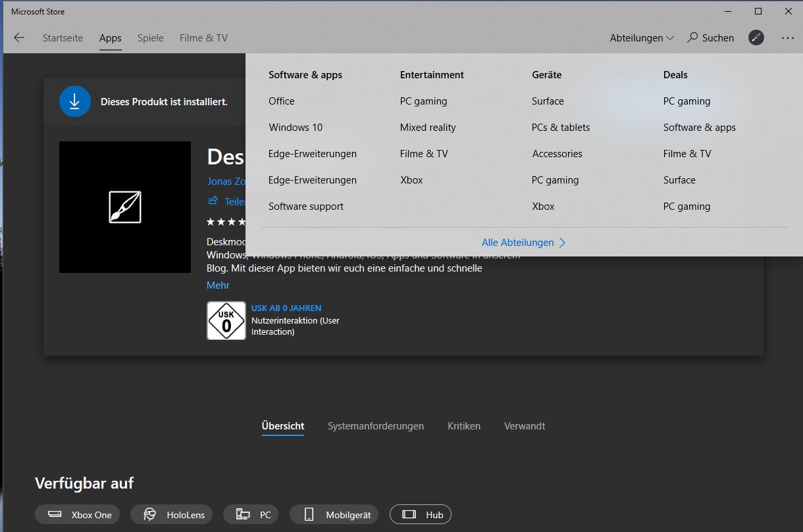Click the share icon beside Teilen

(213, 201)
